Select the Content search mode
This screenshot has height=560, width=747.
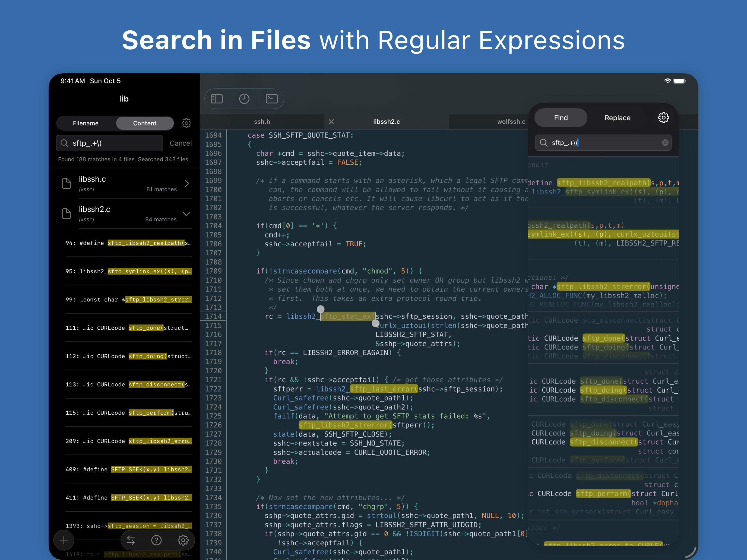point(144,123)
